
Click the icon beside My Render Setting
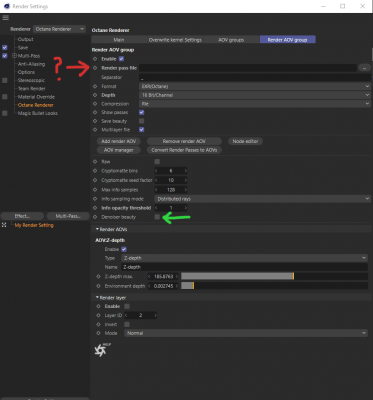[4, 225]
